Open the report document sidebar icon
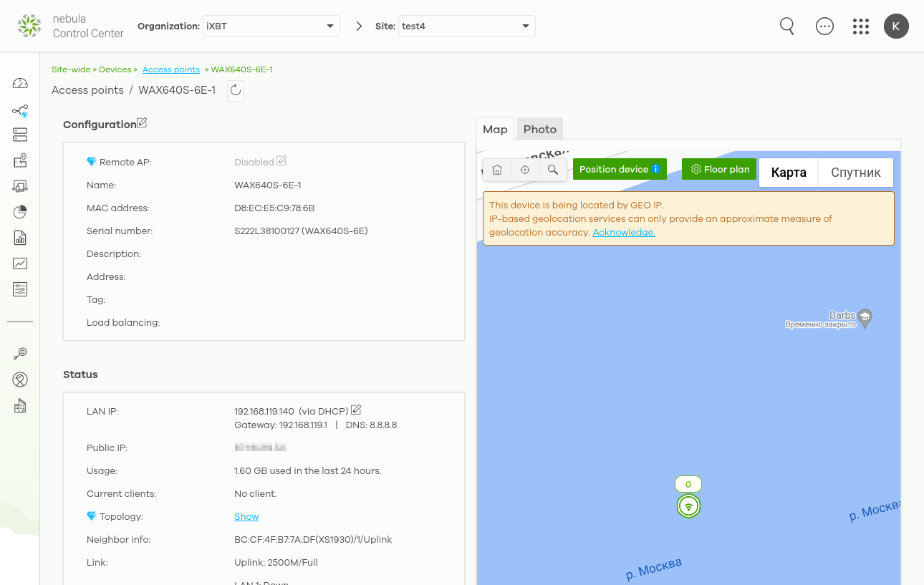The width and height of the screenshot is (924, 585). [x=20, y=238]
